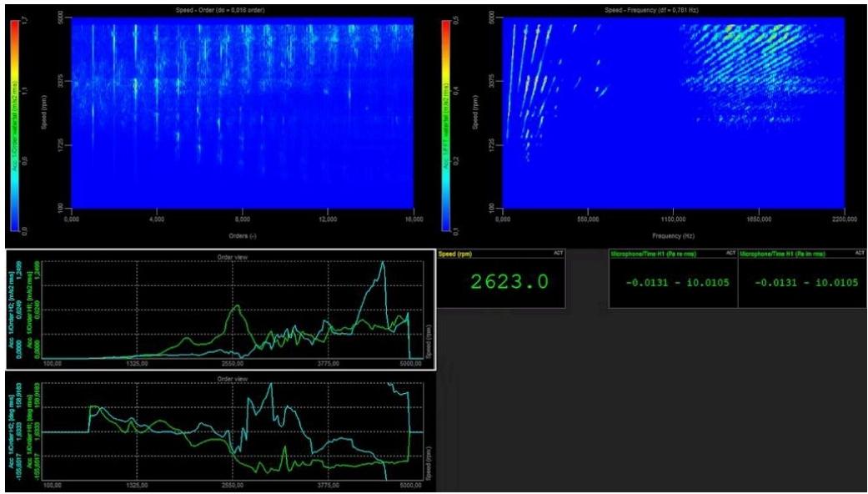This screenshot has height=494, width=868.
Task: Click the 8,000 tick on the Orders axis
Action: click(x=243, y=219)
